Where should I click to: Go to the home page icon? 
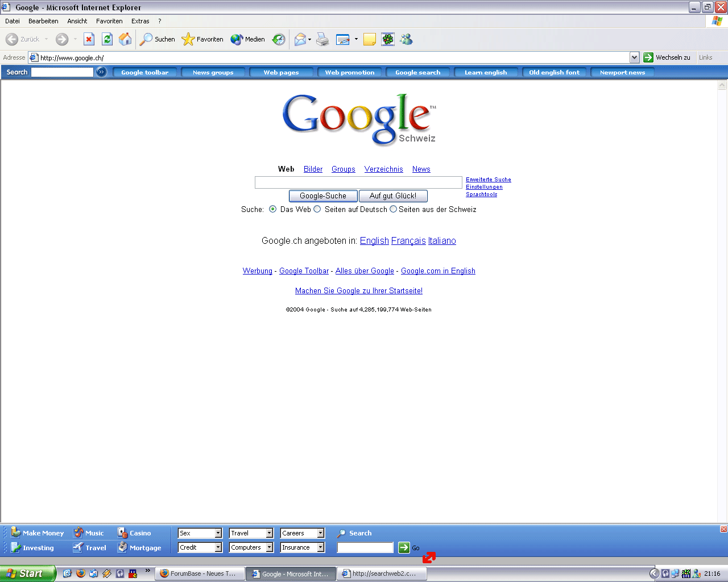(x=125, y=39)
